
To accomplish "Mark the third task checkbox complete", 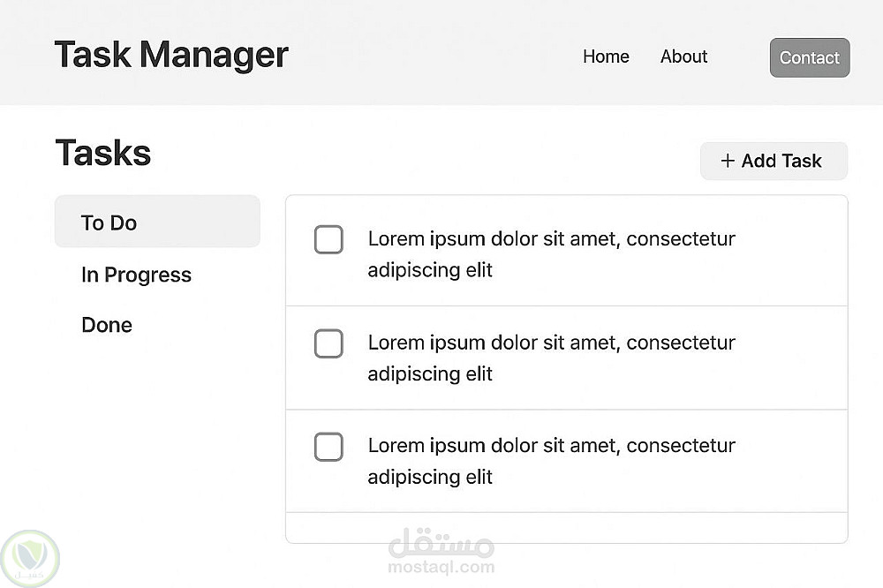I will pos(328,447).
